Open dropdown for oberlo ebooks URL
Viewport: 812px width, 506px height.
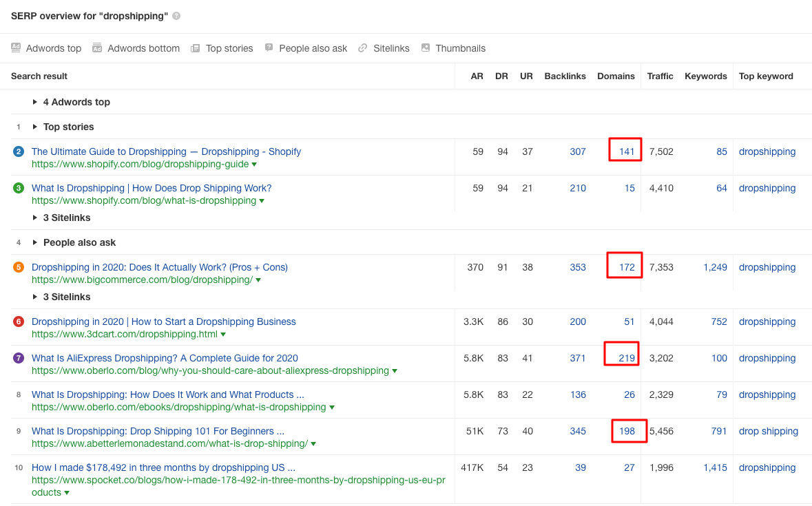pyautogui.click(x=332, y=407)
